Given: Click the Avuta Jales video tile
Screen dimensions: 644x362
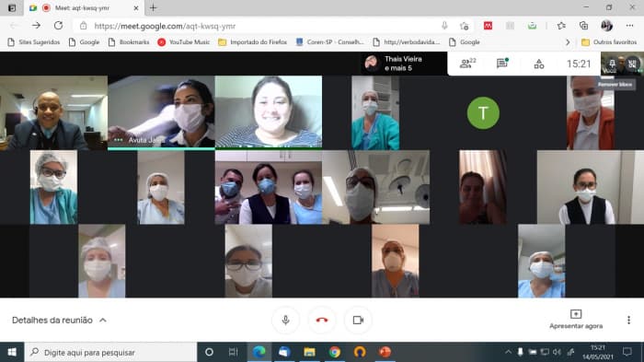Looking at the screenshot, I should pyautogui.click(x=161, y=111).
